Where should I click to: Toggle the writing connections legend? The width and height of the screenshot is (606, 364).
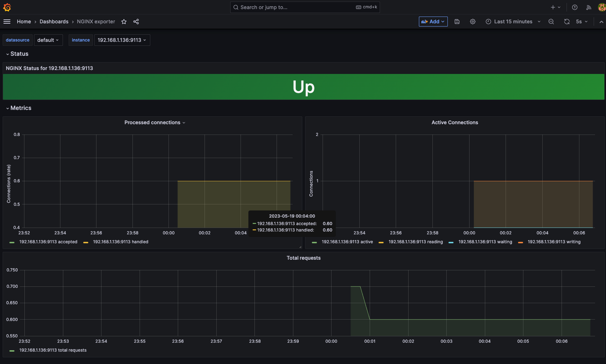click(x=554, y=242)
